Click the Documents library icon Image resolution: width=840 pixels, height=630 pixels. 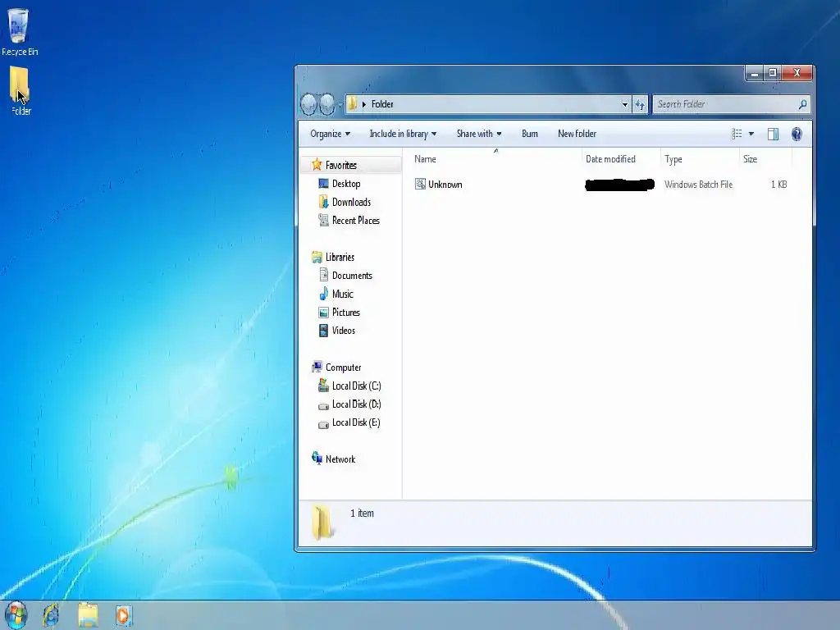click(323, 276)
